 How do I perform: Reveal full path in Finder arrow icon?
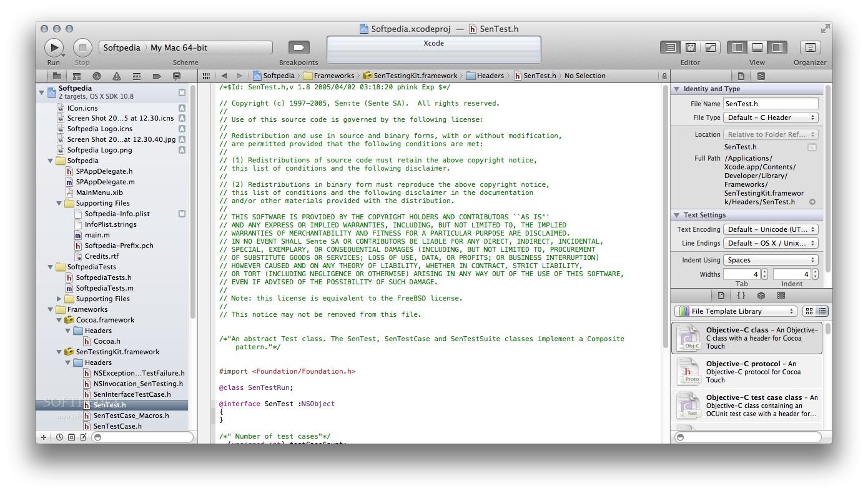[x=812, y=202]
